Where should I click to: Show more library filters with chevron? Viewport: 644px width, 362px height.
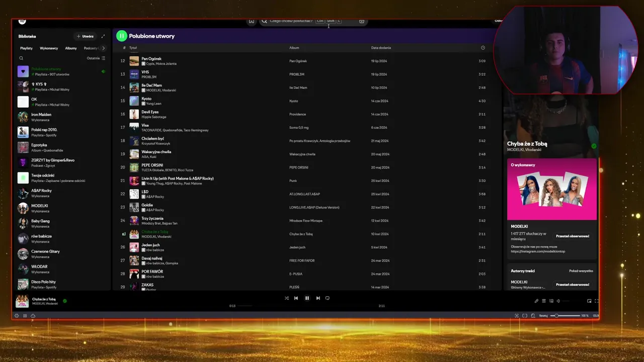[103, 48]
